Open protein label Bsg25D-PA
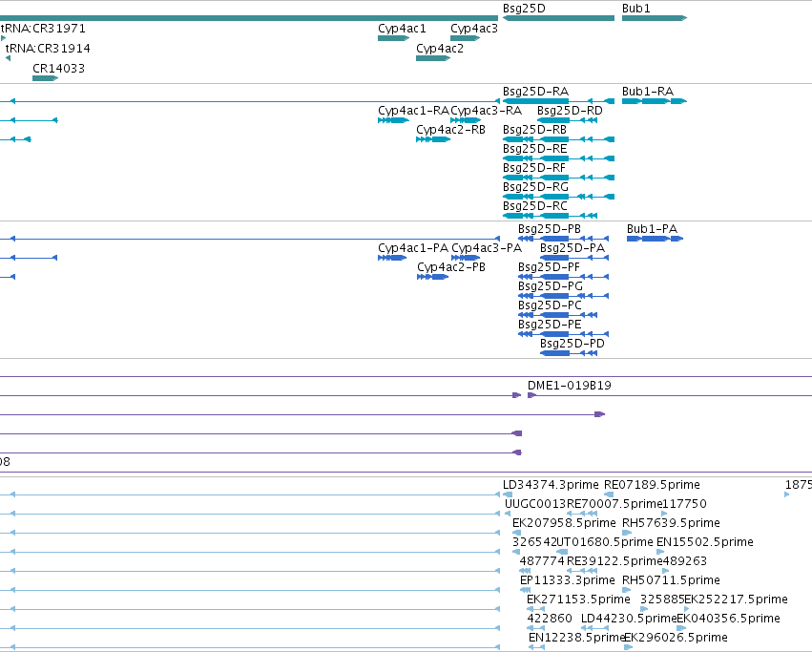Screen dimensions: 812x652 [x=573, y=248]
